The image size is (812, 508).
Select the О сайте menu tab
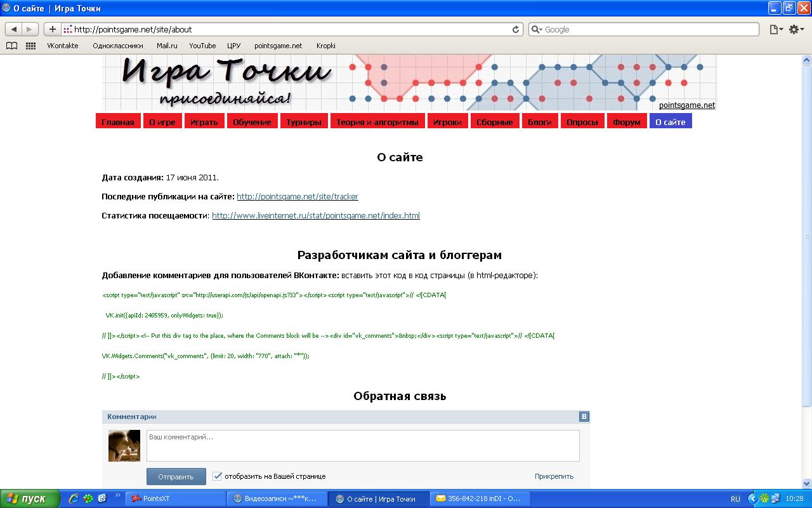671,122
